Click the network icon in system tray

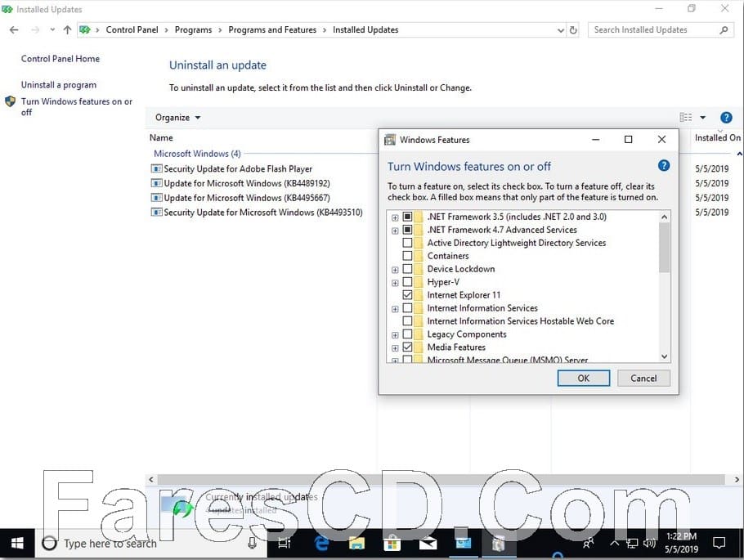pyautogui.click(x=632, y=543)
